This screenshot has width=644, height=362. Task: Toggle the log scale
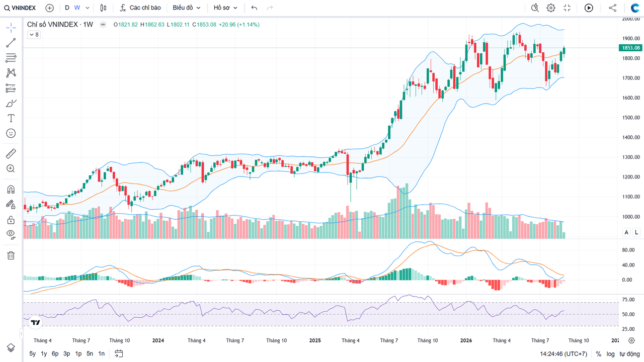point(610,354)
